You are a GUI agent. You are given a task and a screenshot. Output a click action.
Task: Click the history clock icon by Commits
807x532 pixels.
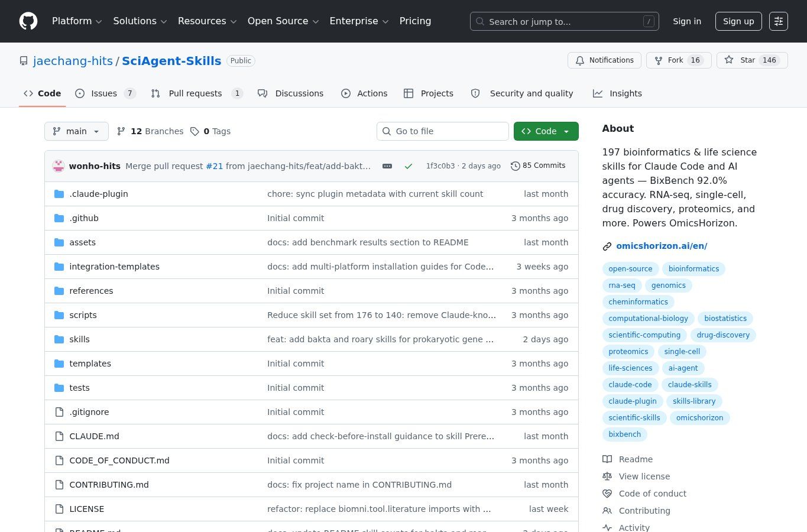coord(516,166)
